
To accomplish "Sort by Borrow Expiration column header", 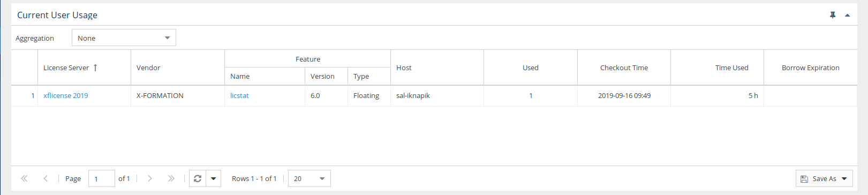I will click(810, 67).
